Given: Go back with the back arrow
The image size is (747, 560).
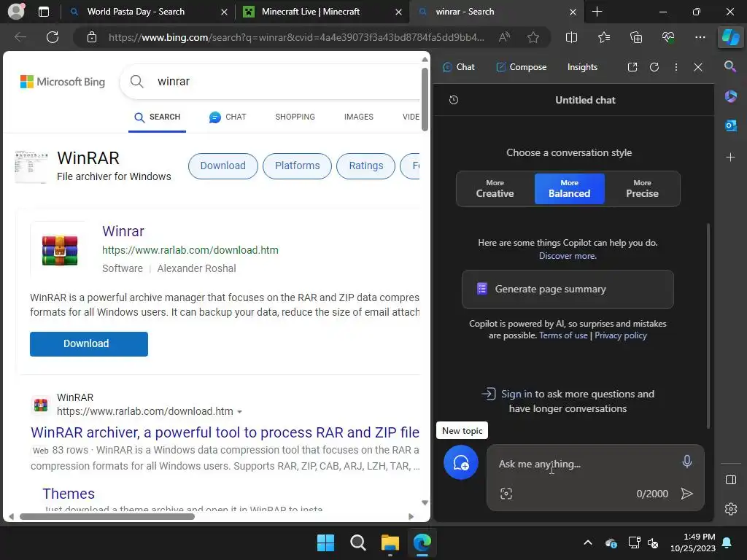Looking at the screenshot, I should (20, 37).
